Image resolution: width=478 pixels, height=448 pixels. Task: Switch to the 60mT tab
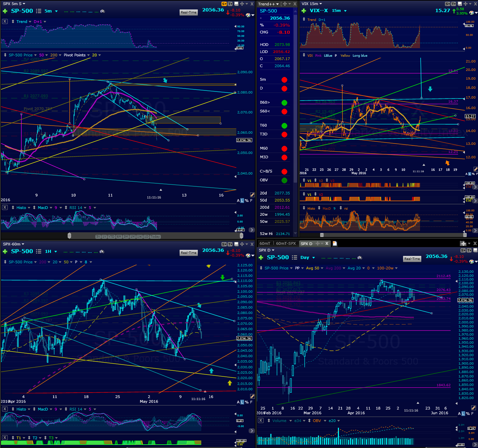(265, 243)
